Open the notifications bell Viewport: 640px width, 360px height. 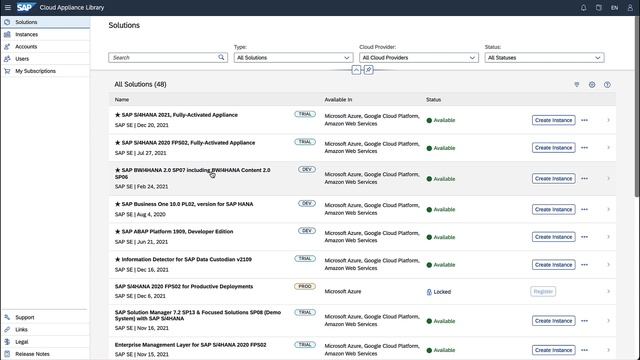click(x=583, y=7)
